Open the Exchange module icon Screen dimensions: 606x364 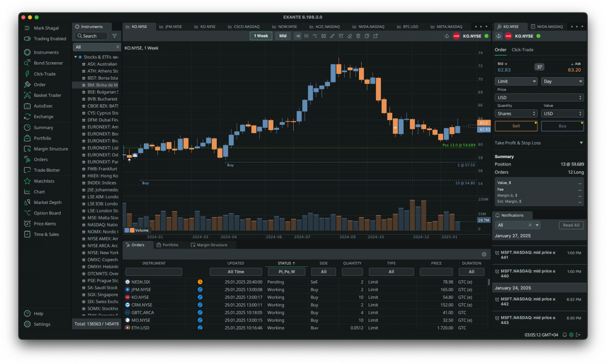[x=27, y=117]
